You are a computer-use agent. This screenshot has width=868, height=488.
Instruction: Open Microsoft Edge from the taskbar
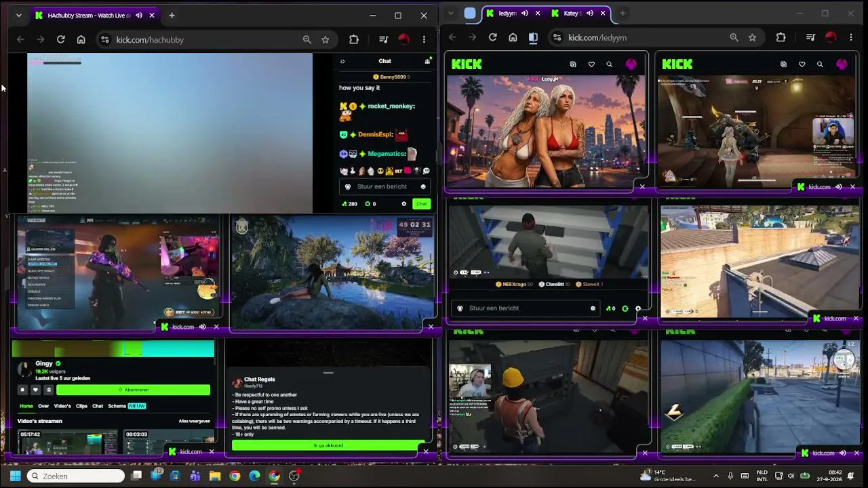254,476
